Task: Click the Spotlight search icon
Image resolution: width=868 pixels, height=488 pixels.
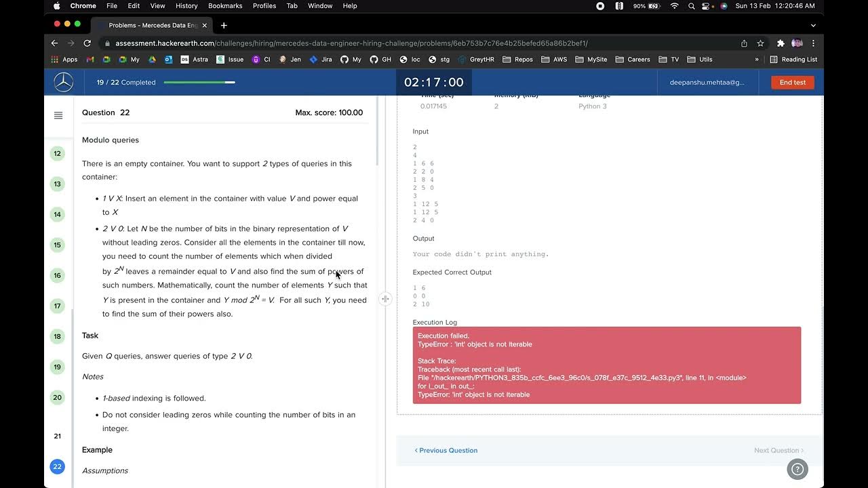Action: (691, 5)
